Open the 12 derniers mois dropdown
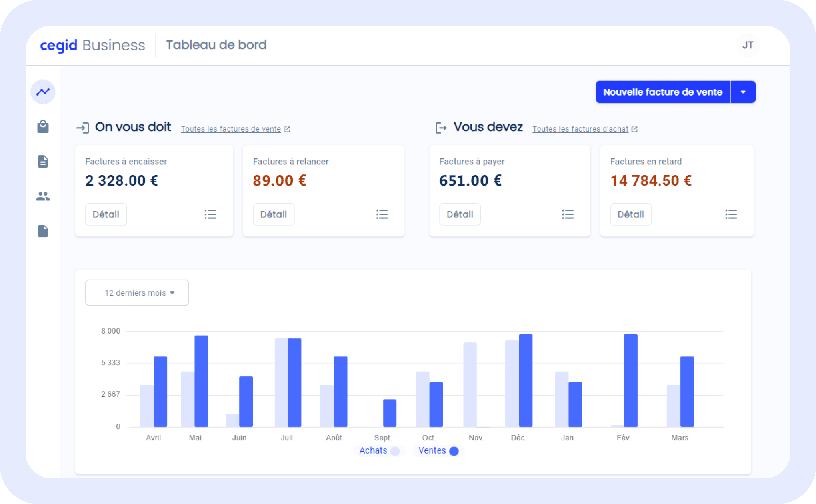The image size is (816, 504). 137,293
